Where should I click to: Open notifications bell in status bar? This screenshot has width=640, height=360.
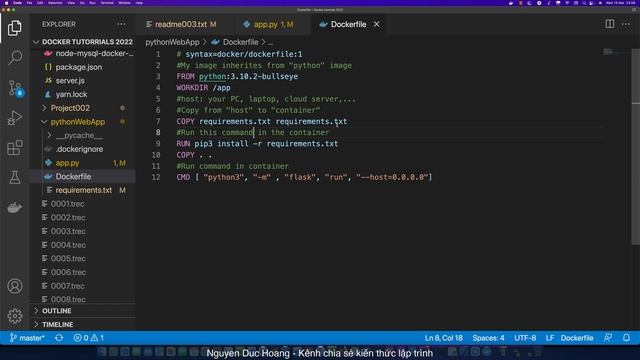click(x=626, y=338)
